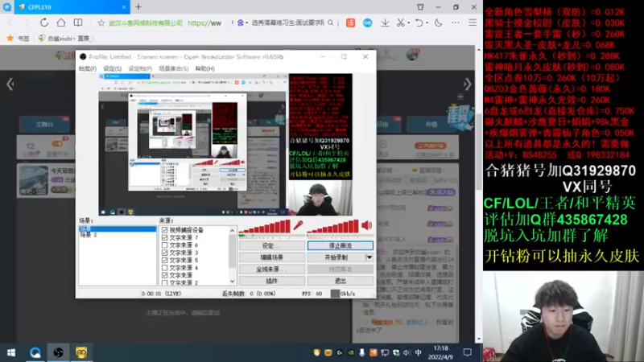
Task: Click the OBS taskbar icon
Action: [x=58, y=352]
